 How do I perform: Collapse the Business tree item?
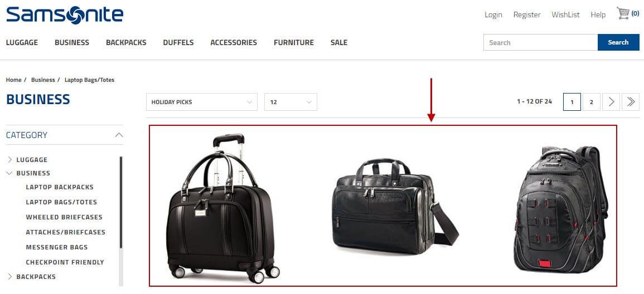pos(10,173)
